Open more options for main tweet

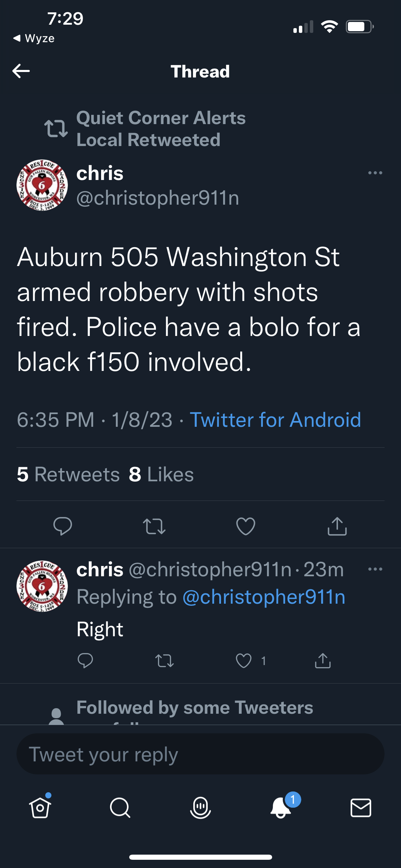click(375, 173)
